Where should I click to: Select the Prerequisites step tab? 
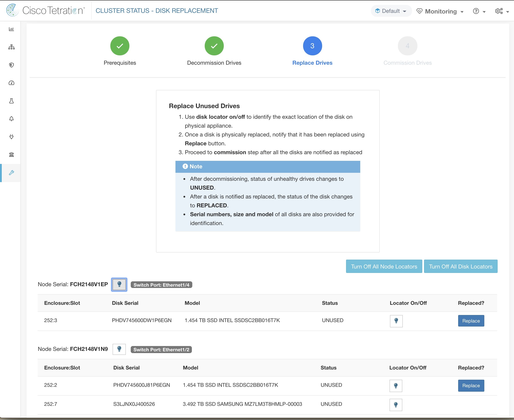pyautogui.click(x=119, y=46)
